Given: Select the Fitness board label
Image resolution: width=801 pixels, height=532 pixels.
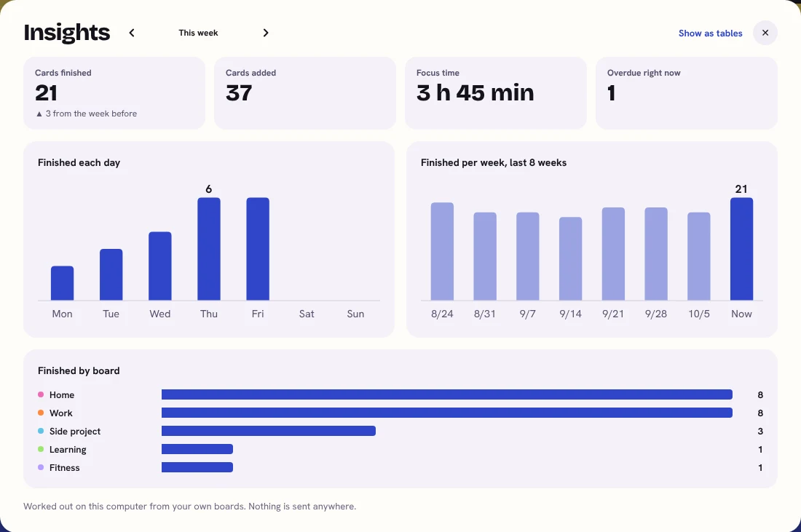Looking at the screenshot, I should pos(64,468).
